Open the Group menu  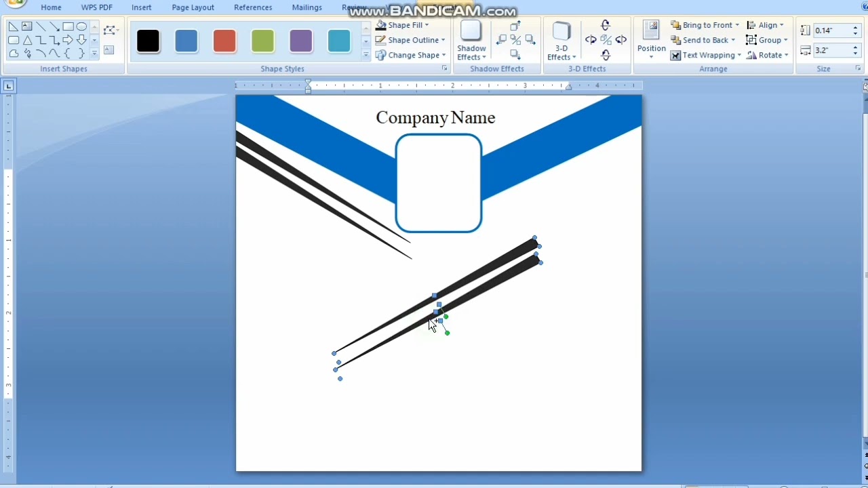tap(767, 40)
